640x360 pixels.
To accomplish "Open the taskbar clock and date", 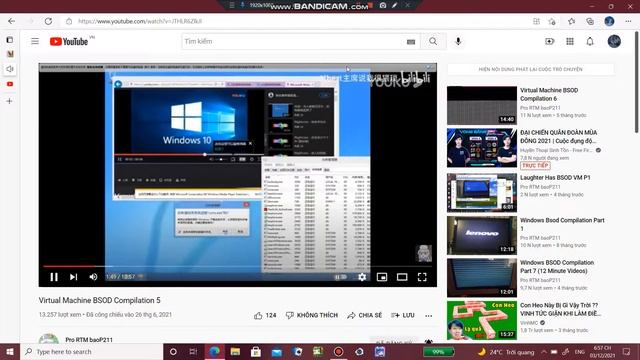I will pos(602,352).
